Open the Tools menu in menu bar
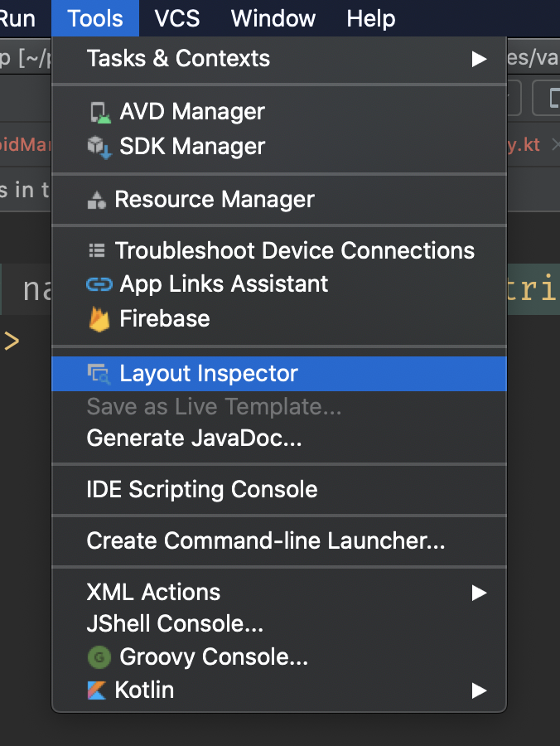Screen dimensions: 560x746 [95, 18]
